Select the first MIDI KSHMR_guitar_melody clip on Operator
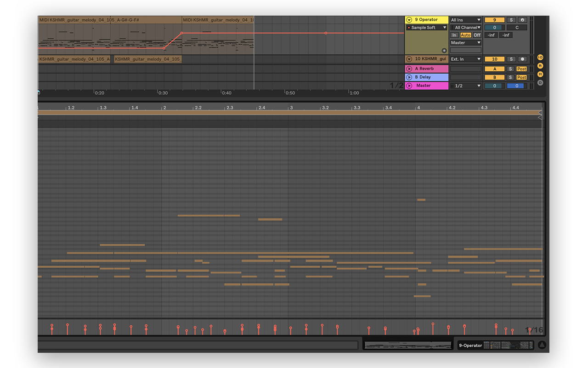The height and width of the screenshot is (368, 588). pyautogui.click(x=110, y=20)
